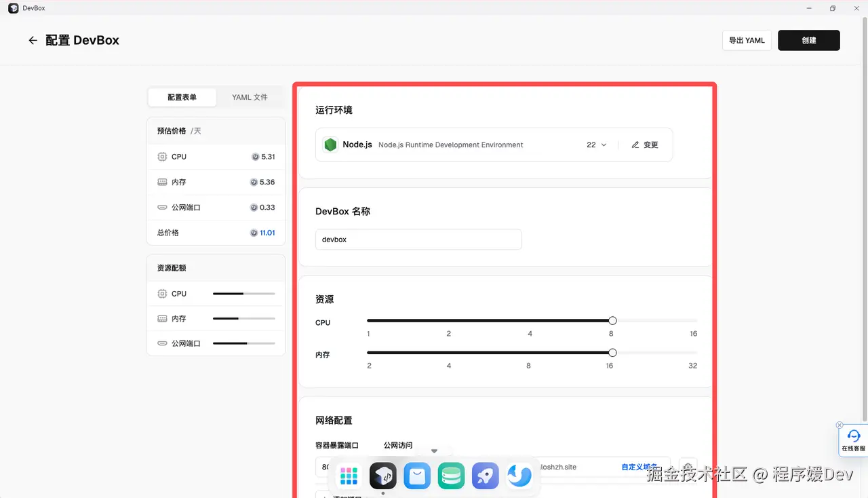Image resolution: width=868 pixels, height=498 pixels.
Task: Click the 导出 YAML button
Action: click(747, 41)
